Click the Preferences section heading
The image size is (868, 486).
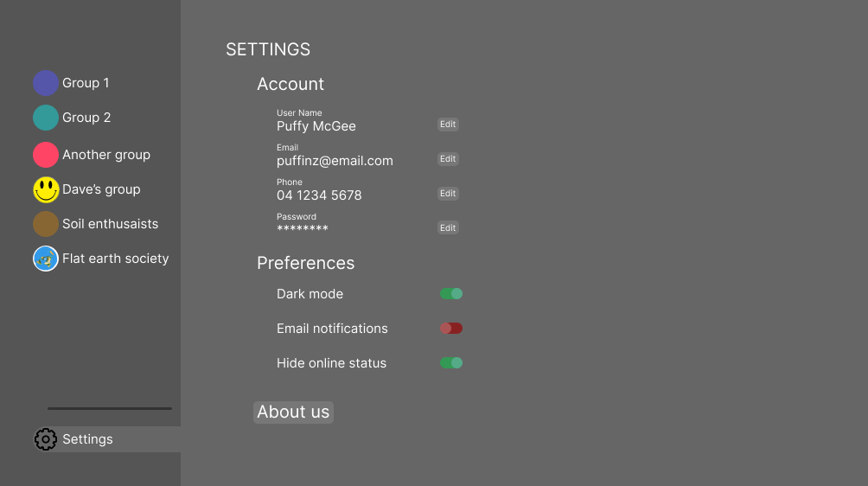pos(305,263)
